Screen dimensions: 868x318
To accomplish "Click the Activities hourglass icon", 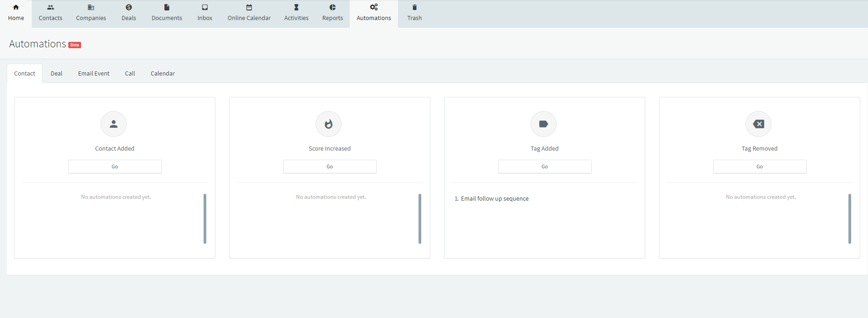I will click(296, 7).
